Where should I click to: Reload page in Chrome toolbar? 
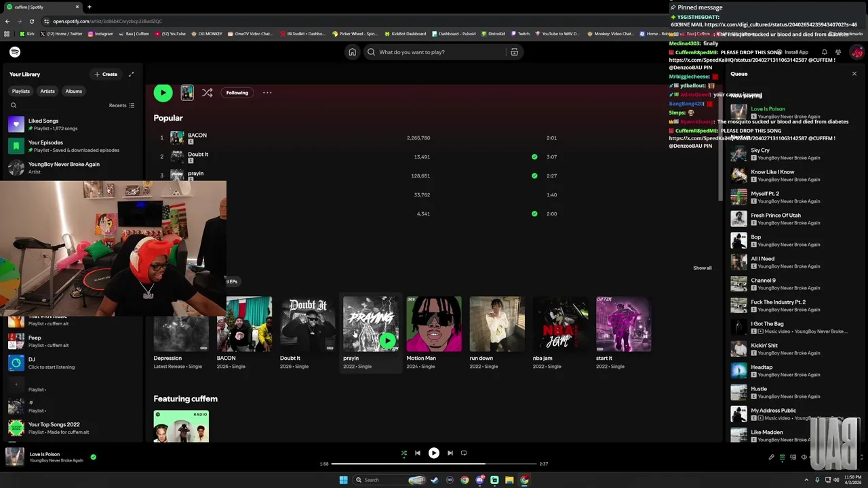click(x=33, y=21)
